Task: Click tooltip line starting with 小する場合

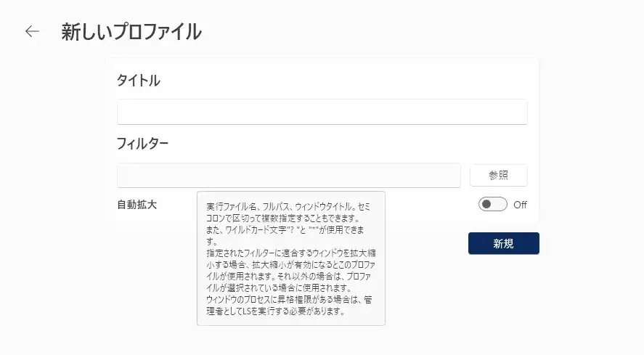Action: [x=290, y=265]
